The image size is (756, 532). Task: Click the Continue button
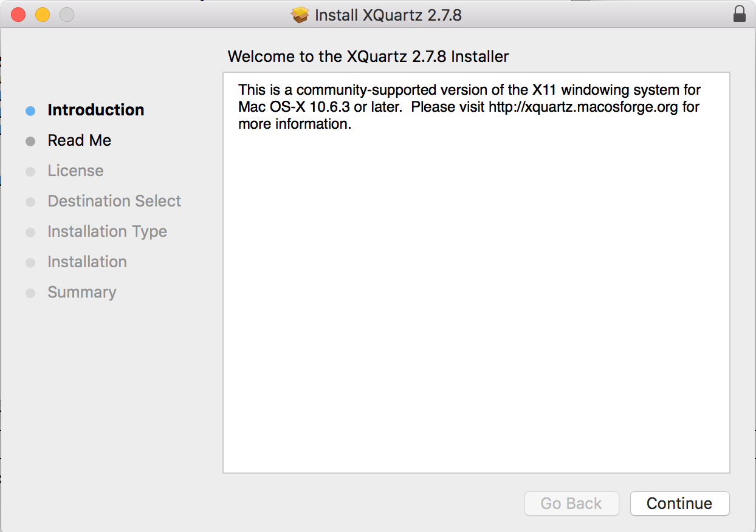click(x=679, y=503)
